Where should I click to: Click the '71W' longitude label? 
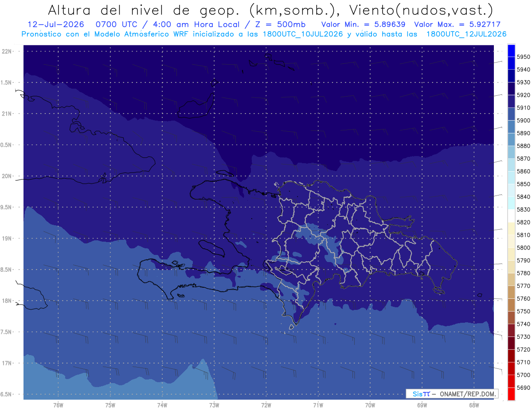pyautogui.click(x=318, y=405)
